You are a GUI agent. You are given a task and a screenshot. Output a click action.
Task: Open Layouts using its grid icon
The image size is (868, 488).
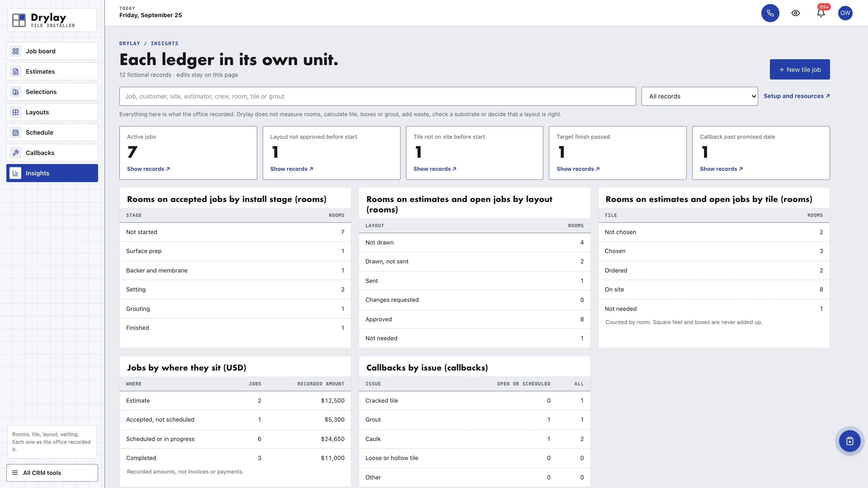tap(16, 112)
